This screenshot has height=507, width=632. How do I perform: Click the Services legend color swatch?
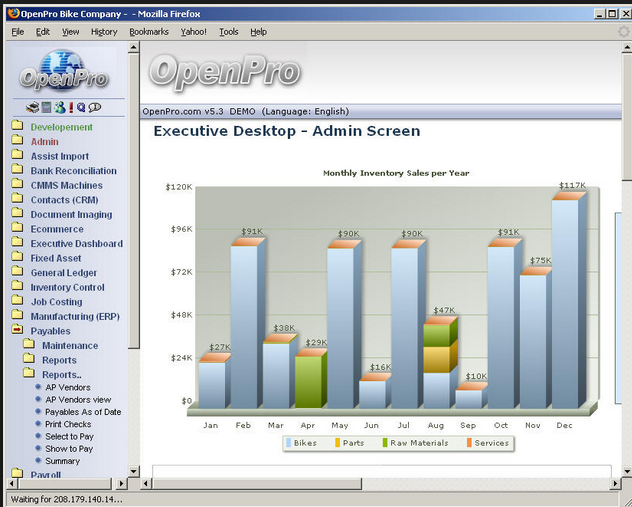click(469, 443)
